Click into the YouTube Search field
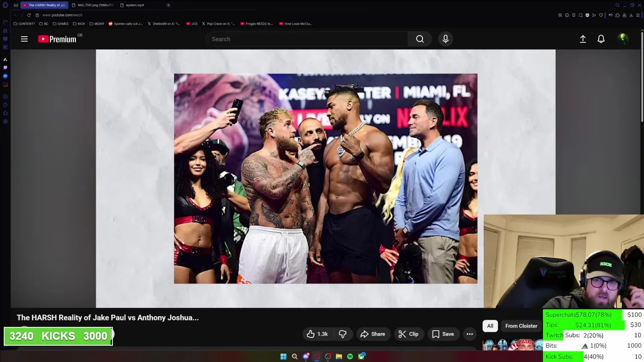The image size is (644, 362). (x=307, y=39)
